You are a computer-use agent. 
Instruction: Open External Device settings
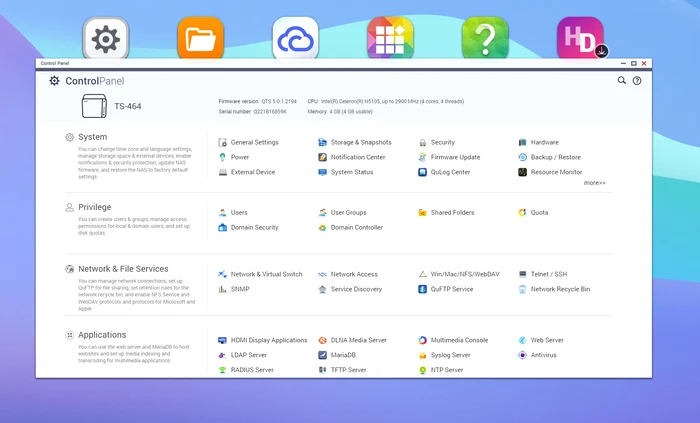[246, 172]
